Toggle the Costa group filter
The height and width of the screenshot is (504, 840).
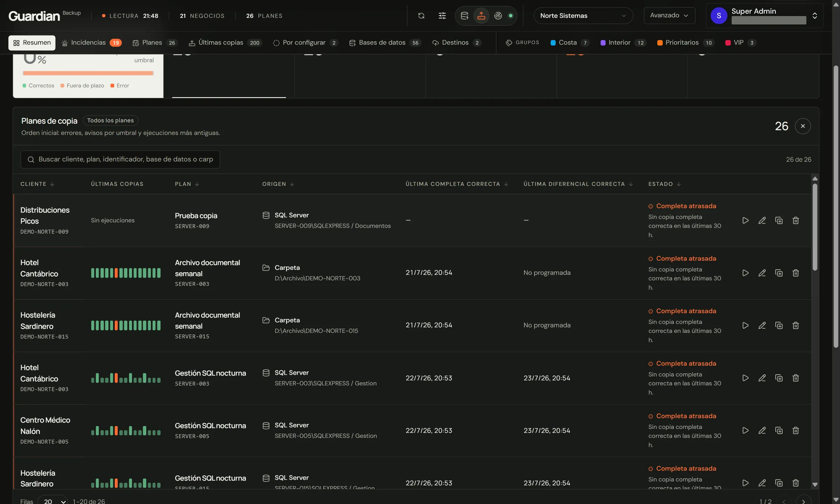[570, 43]
